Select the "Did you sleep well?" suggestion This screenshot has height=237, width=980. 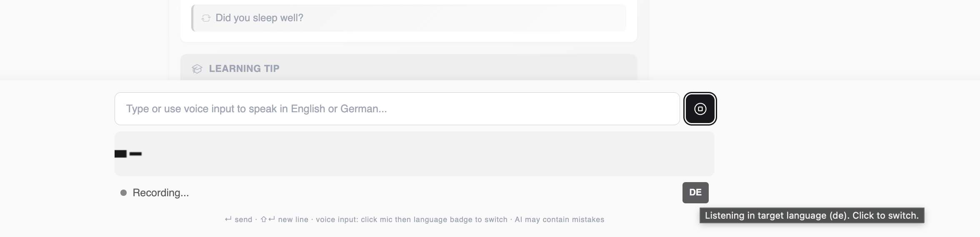point(259,18)
